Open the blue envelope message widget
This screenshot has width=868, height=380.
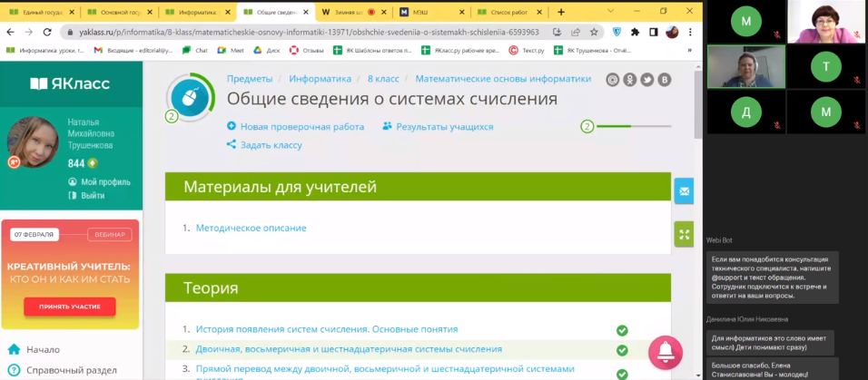pyautogui.click(x=684, y=191)
